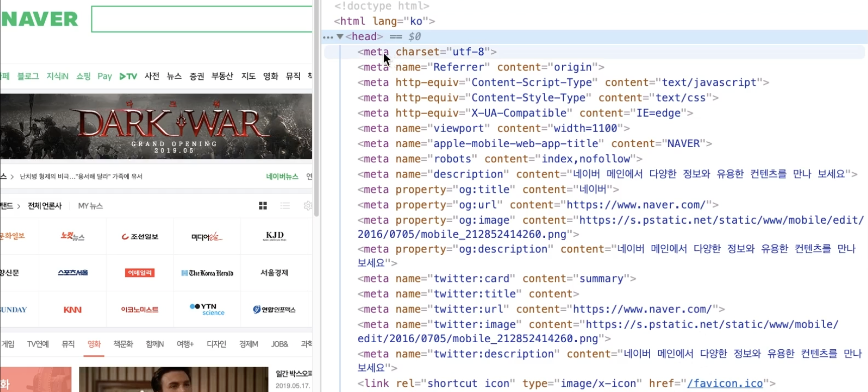Select the meta og:url node
Image resolution: width=868 pixels, height=392 pixels.
tap(538, 205)
